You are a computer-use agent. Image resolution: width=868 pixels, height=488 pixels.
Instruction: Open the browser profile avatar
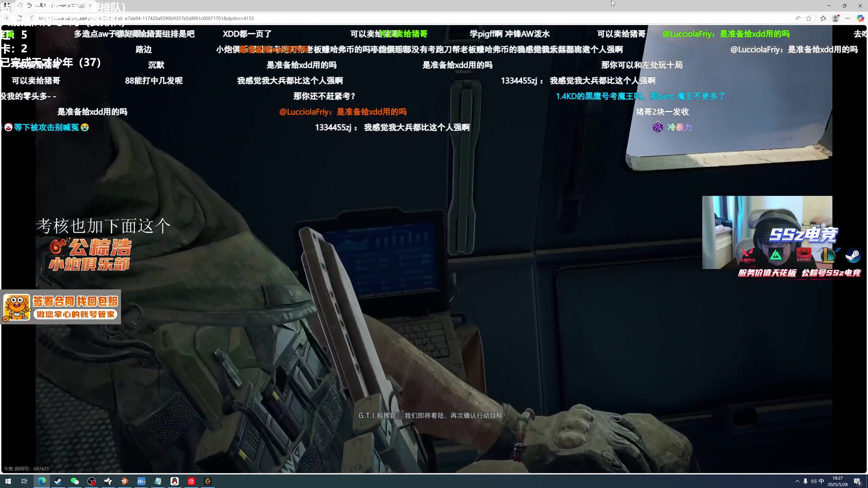click(836, 18)
